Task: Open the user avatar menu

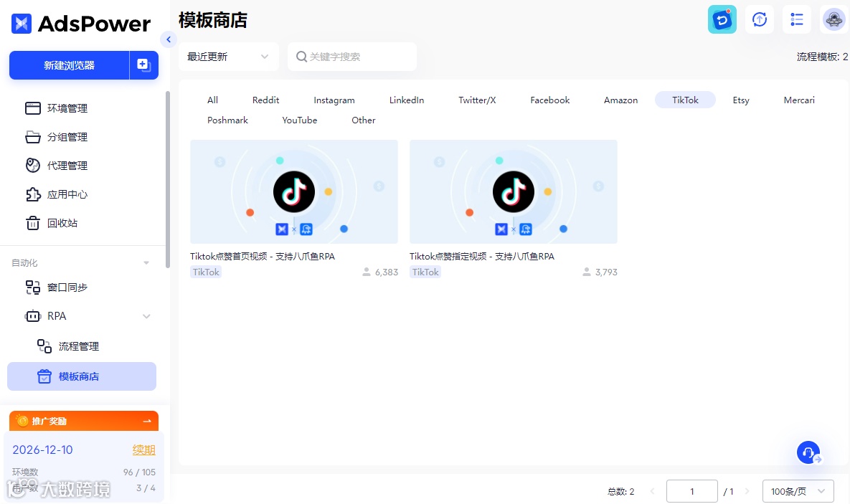Action: 834,20
